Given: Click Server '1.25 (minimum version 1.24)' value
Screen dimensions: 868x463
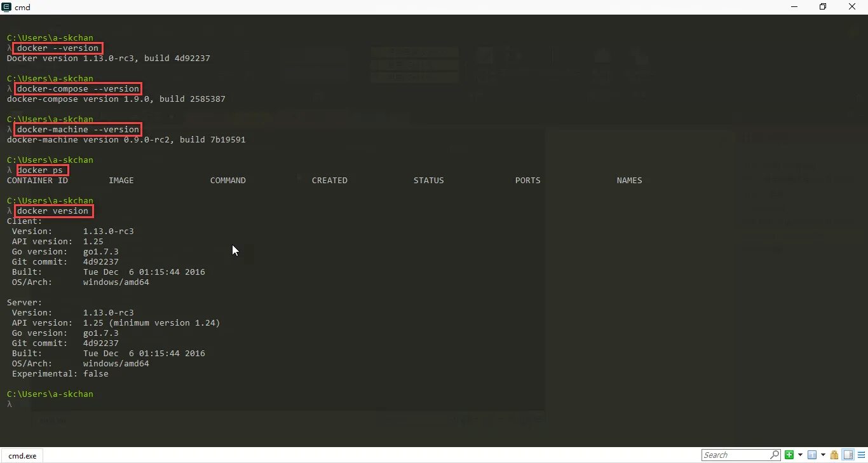Looking at the screenshot, I should pos(152,323).
